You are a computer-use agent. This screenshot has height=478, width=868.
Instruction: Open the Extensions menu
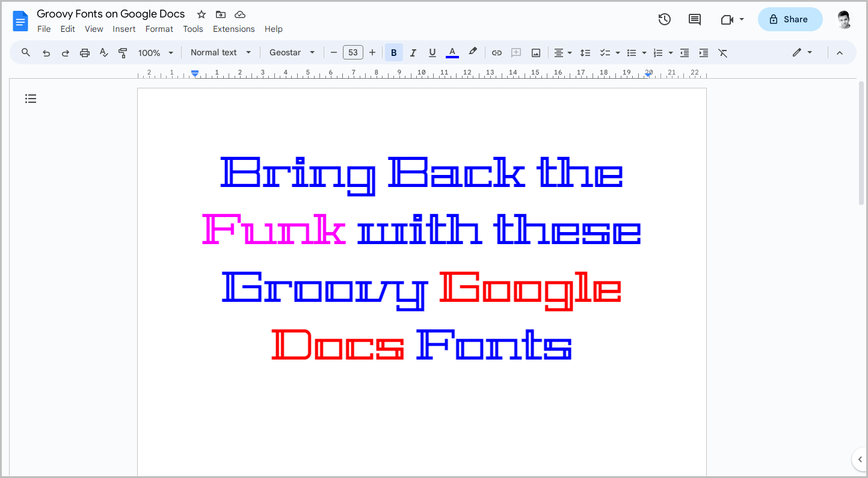(x=233, y=29)
